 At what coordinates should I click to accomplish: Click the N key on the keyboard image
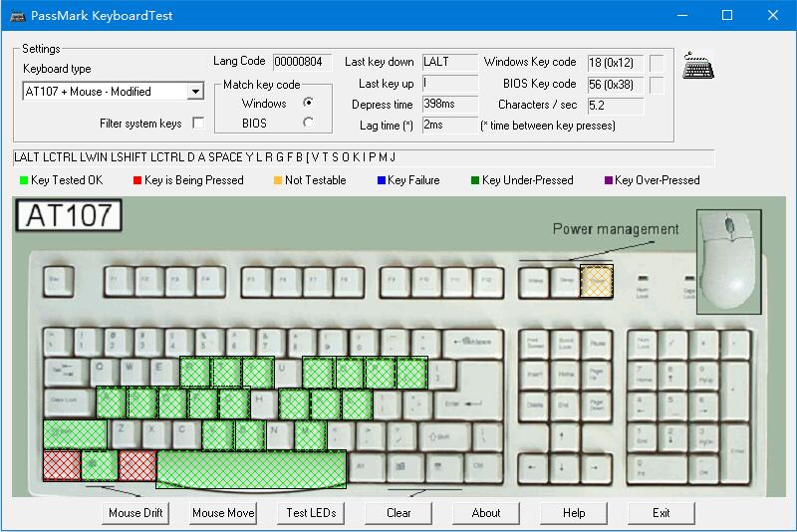point(279,435)
